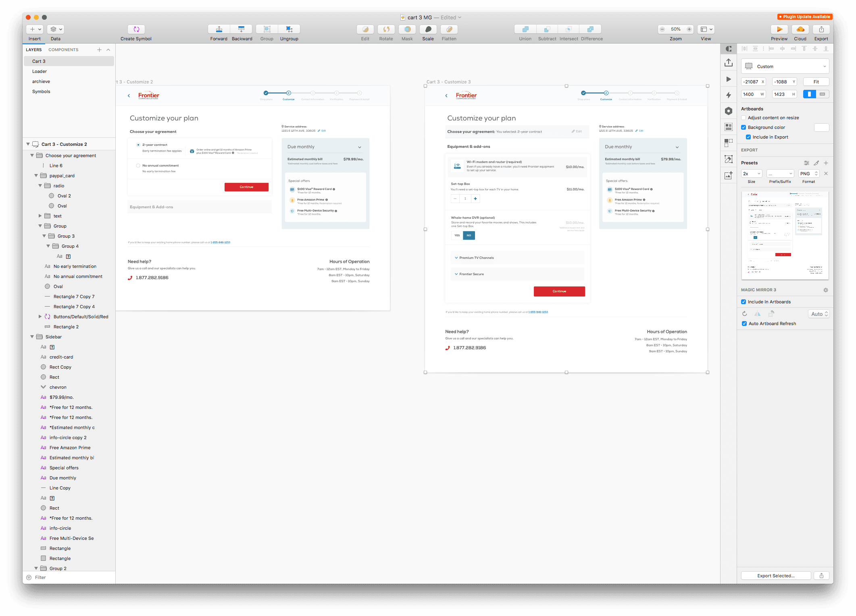Image resolution: width=856 pixels, height=616 pixels.
Task: Click the artboard width field
Action: tap(754, 94)
